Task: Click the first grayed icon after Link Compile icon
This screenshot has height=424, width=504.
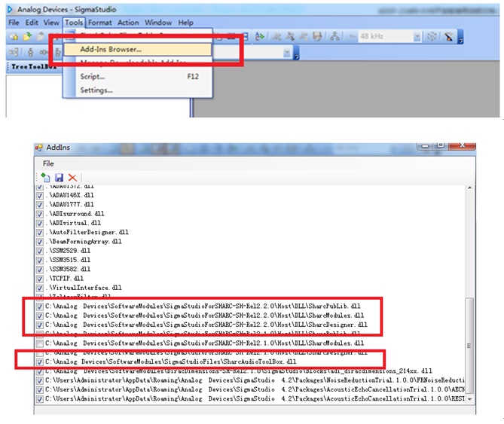Action: pyautogui.click(x=276, y=37)
